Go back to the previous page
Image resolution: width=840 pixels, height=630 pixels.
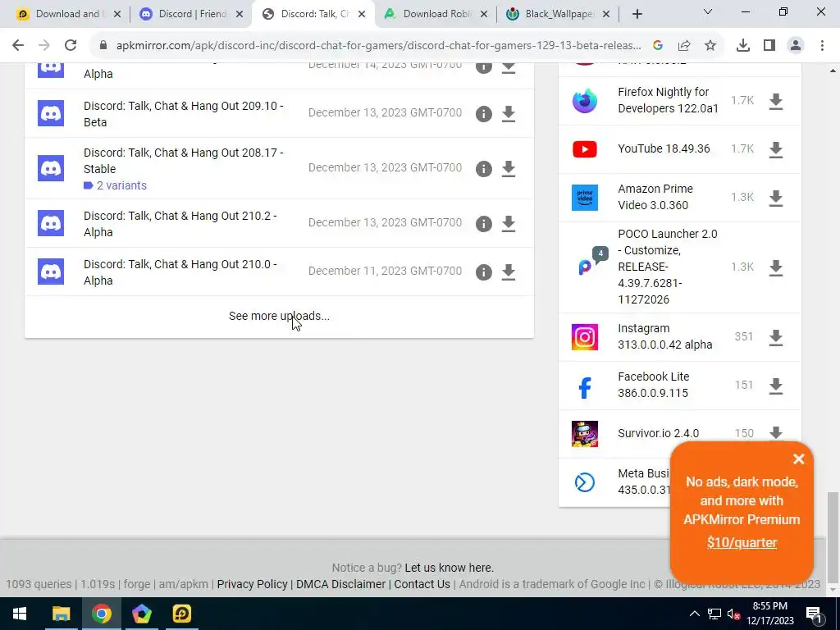click(x=18, y=46)
